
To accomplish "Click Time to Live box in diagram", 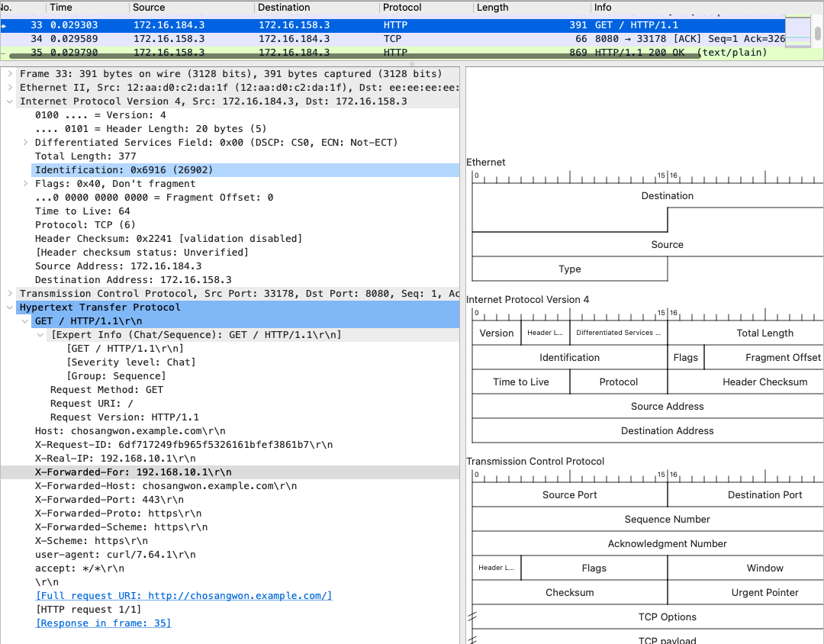I will 521,382.
